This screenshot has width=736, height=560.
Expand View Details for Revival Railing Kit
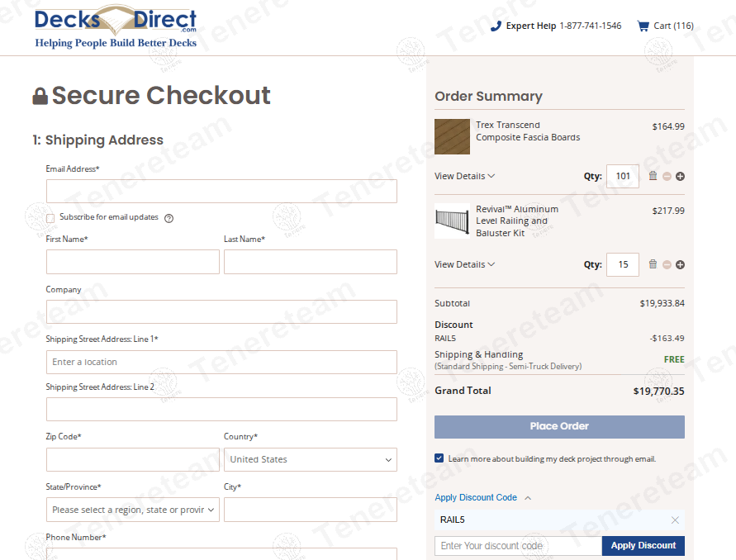pyautogui.click(x=464, y=264)
